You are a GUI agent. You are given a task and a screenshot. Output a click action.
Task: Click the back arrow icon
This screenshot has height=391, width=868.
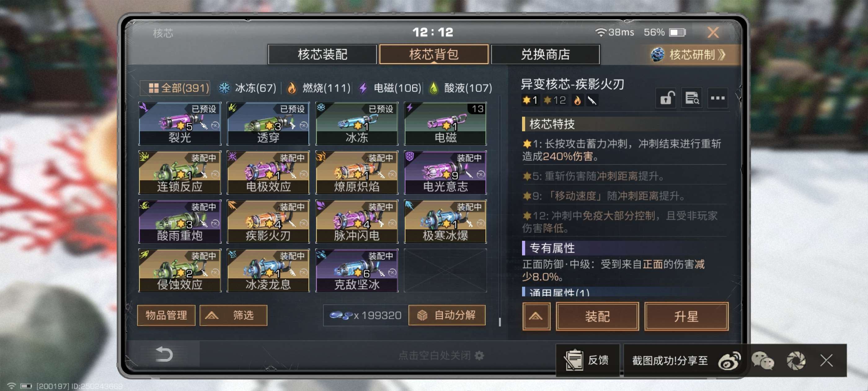(x=164, y=354)
